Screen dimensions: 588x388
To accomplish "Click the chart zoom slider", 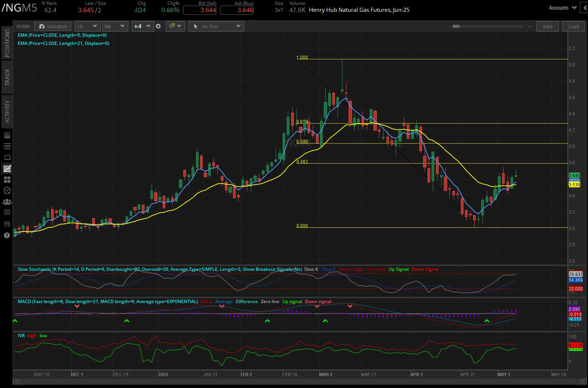I will pos(487,27).
